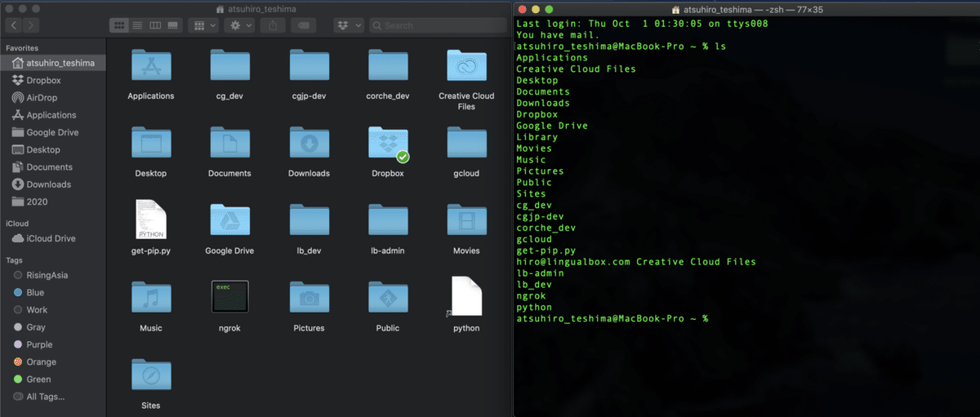The image size is (980, 417).
Task: Go back with the Finder back arrow
Action: coord(14,26)
